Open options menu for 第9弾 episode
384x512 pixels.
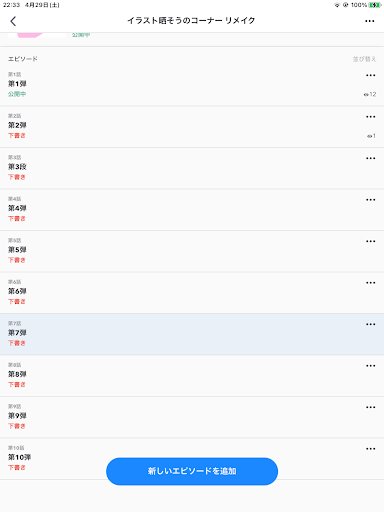pyautogui.click(x=371, y=407)
